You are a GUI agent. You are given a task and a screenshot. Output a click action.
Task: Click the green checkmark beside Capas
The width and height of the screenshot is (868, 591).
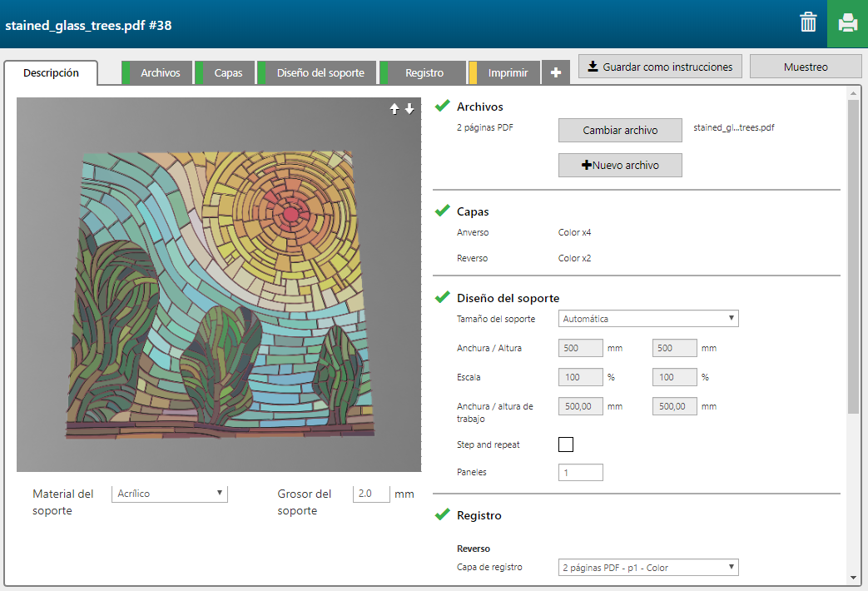click(x=443, y=211)
